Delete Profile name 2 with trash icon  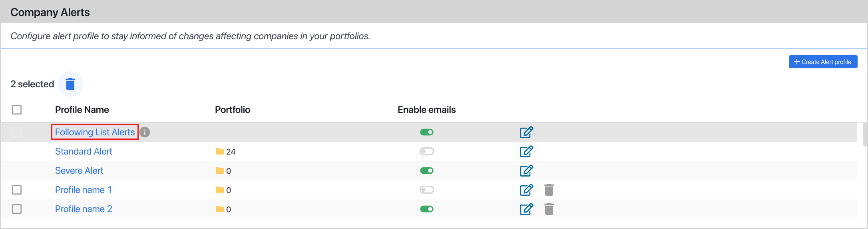(x=549, y=209)
